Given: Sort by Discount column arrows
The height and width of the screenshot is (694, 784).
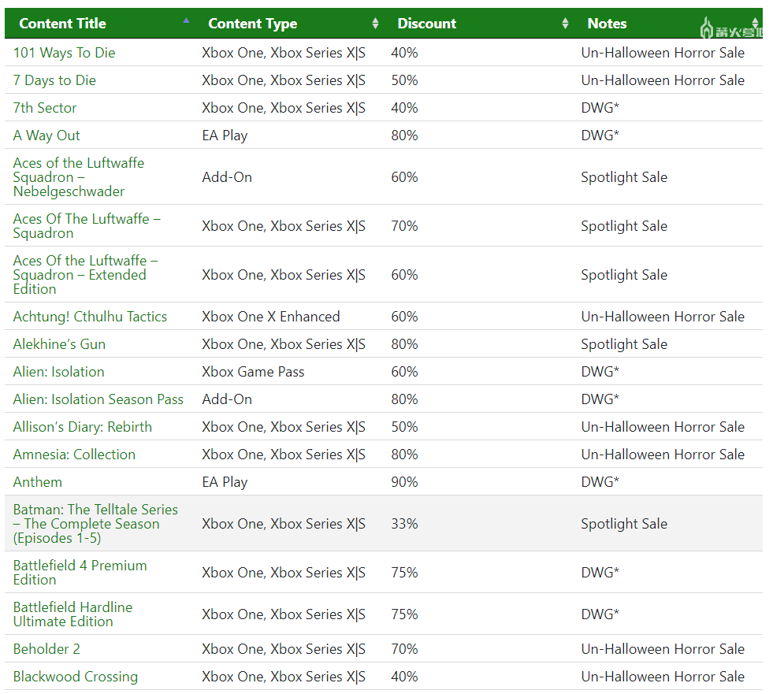Looking at the screenshot, I should pyautogui.click(x=565, y=23).
